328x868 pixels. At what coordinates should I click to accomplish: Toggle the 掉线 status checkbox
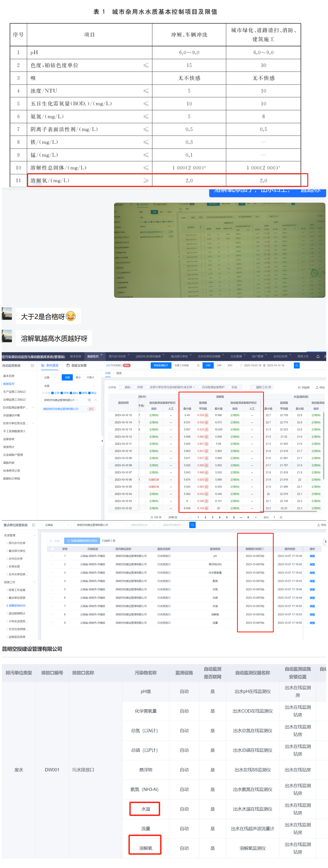(80, 393)
